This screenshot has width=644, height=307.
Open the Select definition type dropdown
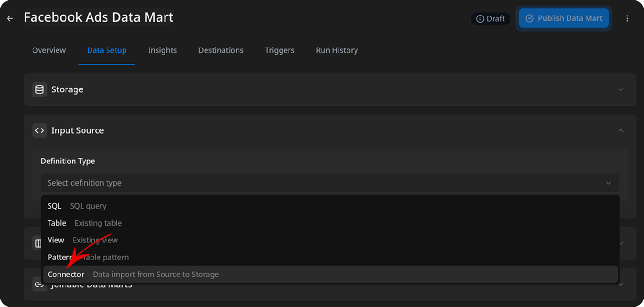coord(330,183)
